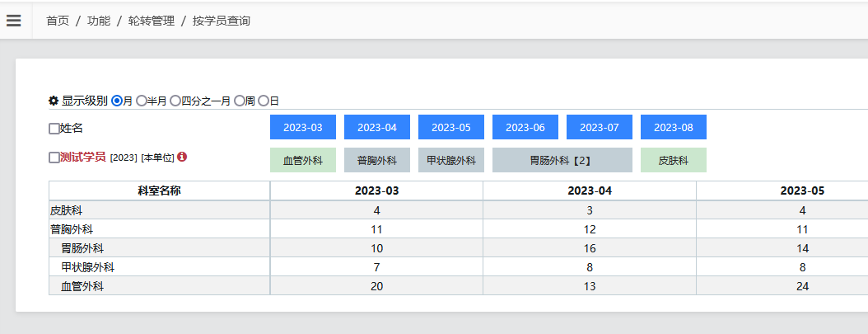Select the 周 display level radio

click(239, 101)
